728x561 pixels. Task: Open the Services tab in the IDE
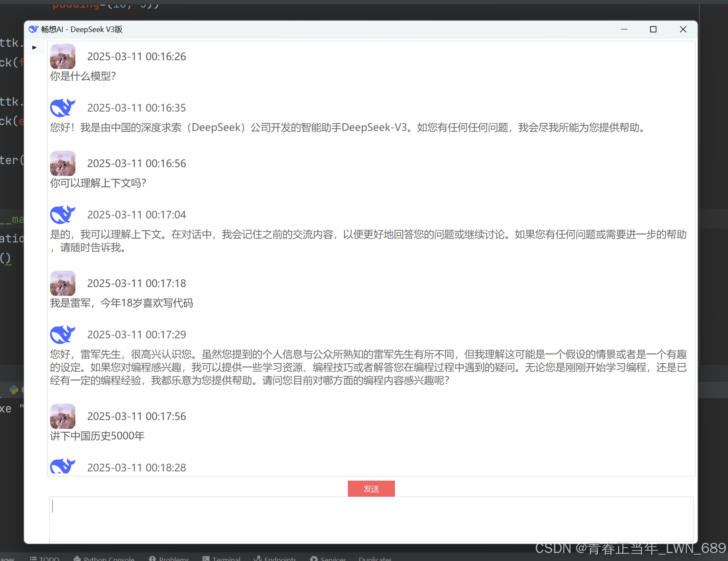[x=328, y=558]
